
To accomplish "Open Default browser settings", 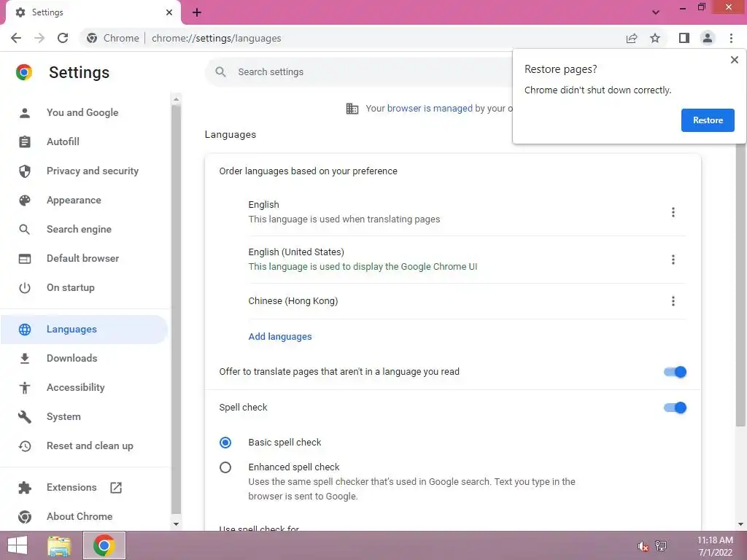I will (x=83, y=258).
